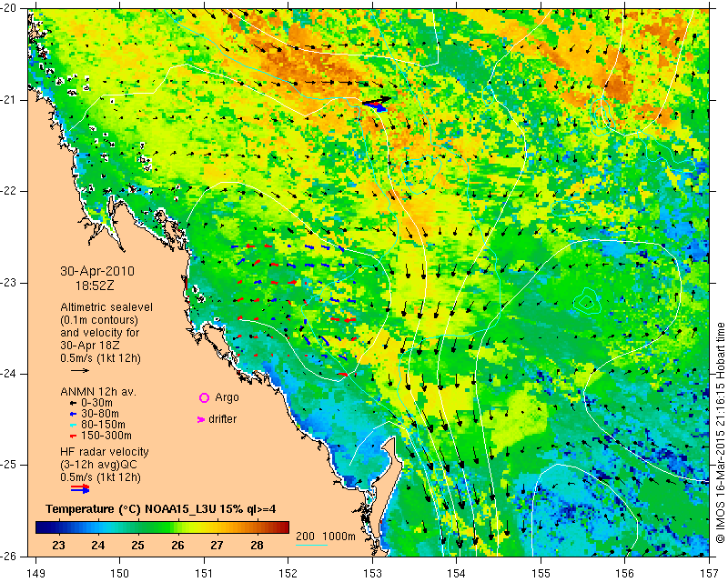Click the latitude axis label -26
Viewport: 728px width, 582px height.
click(x=8, y=556)
